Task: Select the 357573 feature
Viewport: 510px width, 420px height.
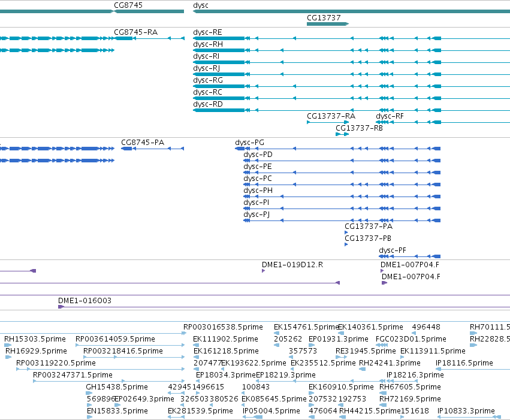Action: pyautogui.click(x=303, y=351)
